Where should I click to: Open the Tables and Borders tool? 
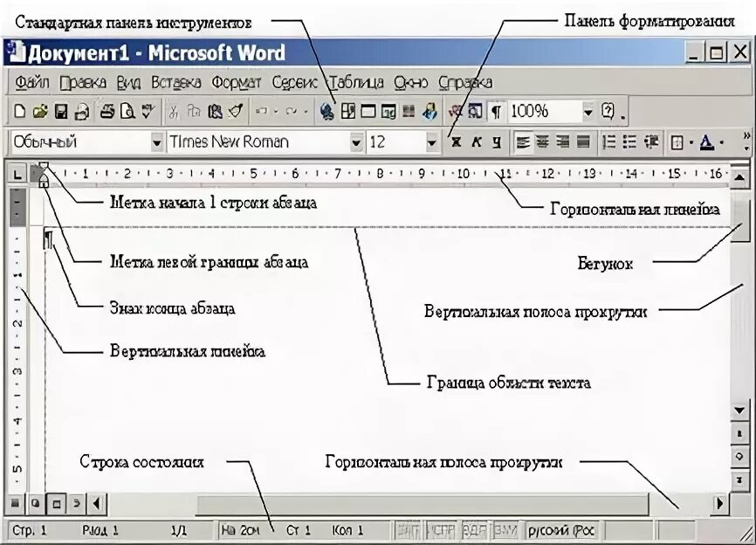coord(348,112)
